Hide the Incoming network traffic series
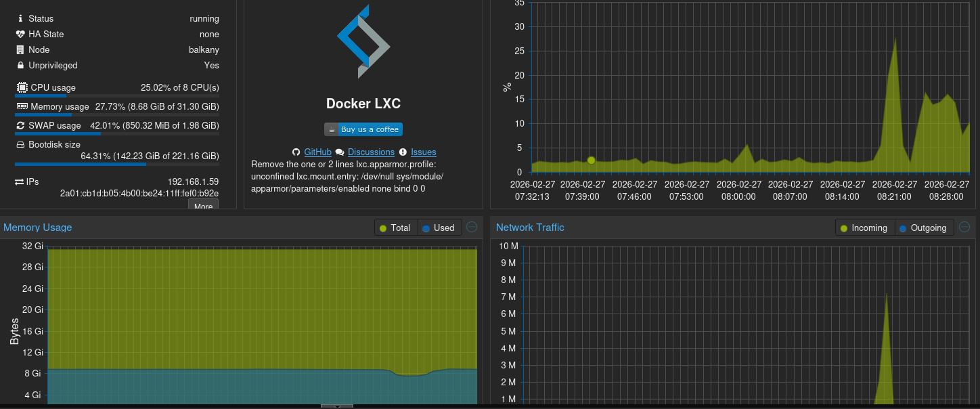The image size is (980, 409). point(864,228)
